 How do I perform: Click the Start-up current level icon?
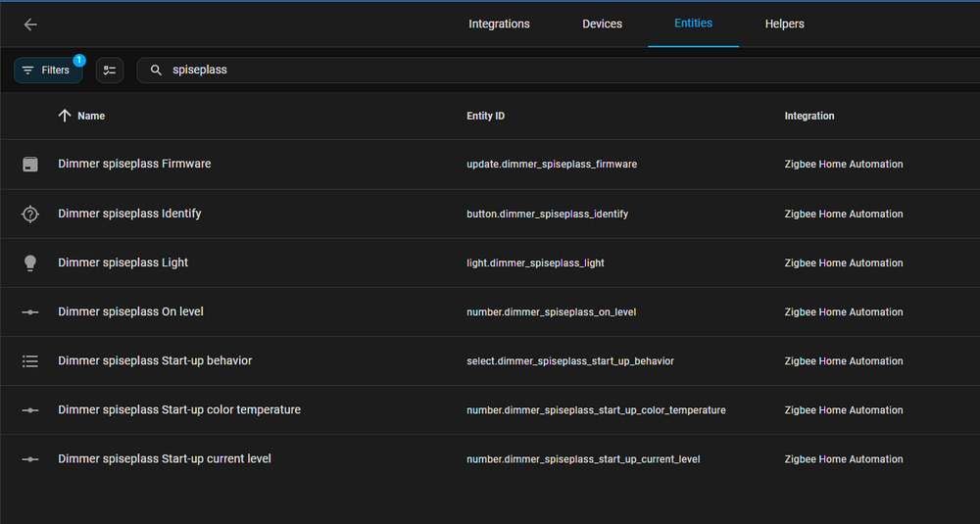[x=30, y=458]
